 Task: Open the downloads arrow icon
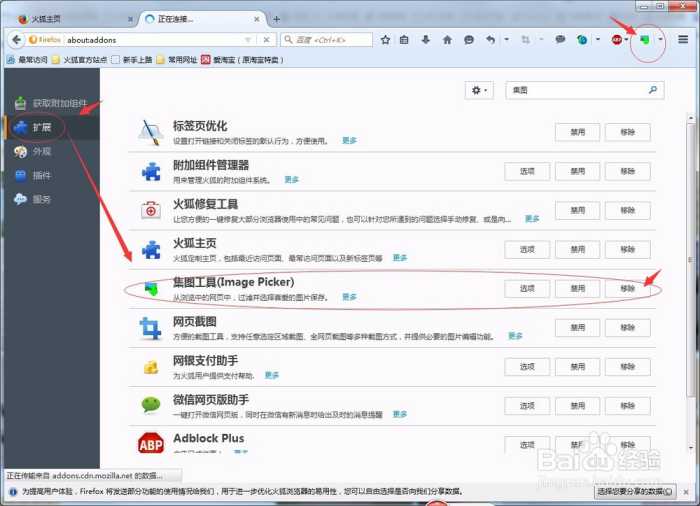click(425, 40)
